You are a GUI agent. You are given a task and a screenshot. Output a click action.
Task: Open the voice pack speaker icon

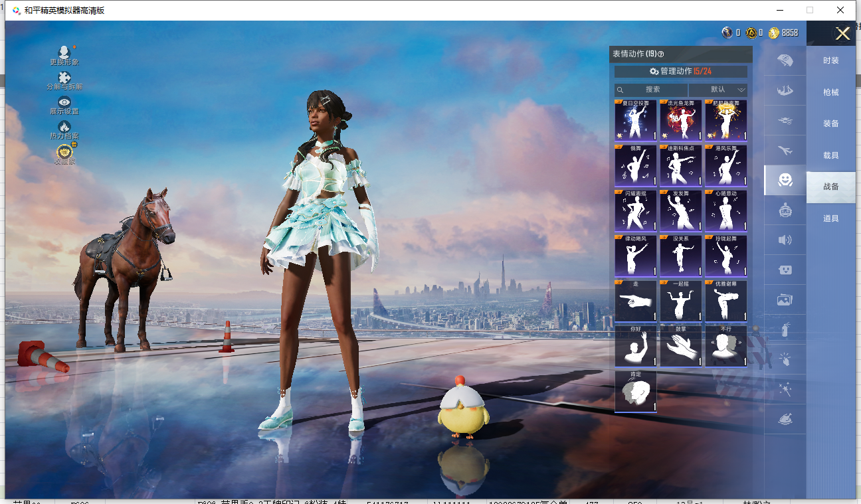point(785,240)
